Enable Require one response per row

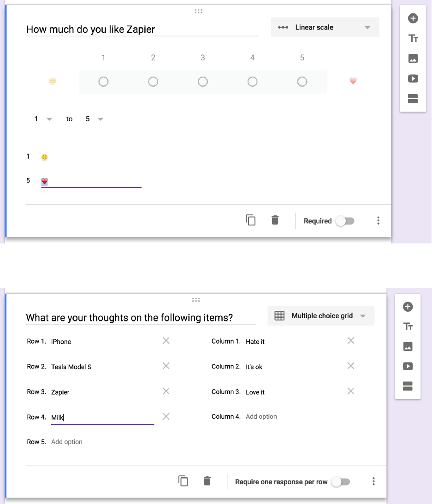tap(341, 482)
